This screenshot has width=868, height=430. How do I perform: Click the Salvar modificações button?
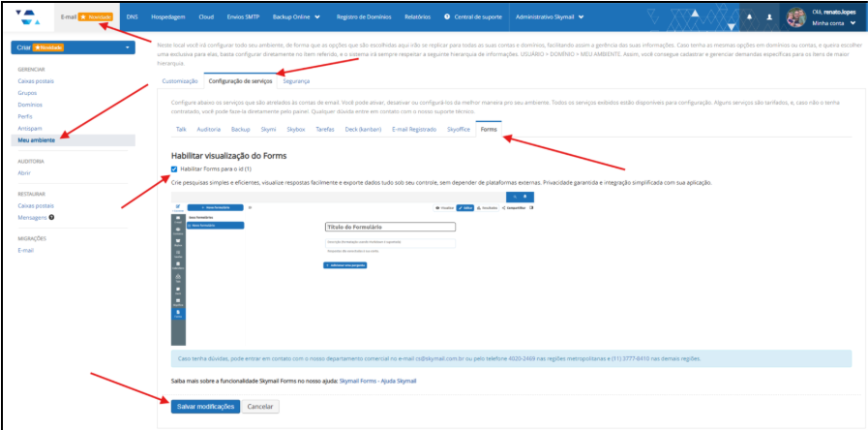click(205, 407)
